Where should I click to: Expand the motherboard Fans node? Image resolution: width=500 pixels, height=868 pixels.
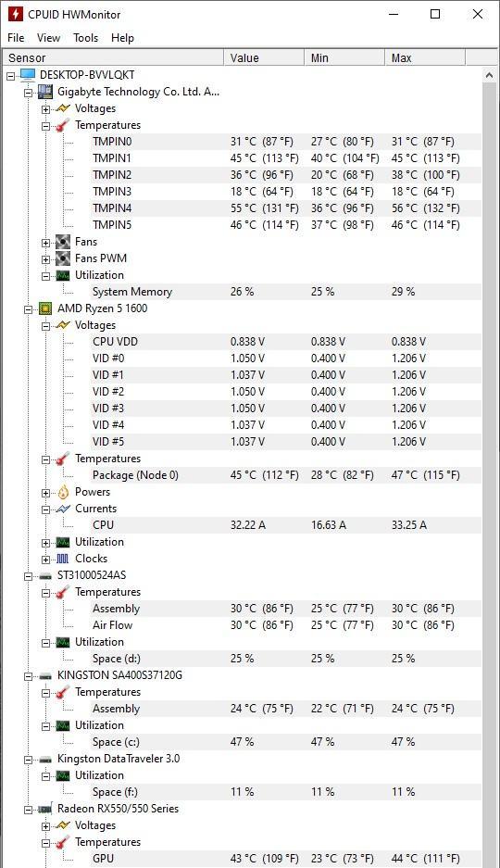(46, 243)
